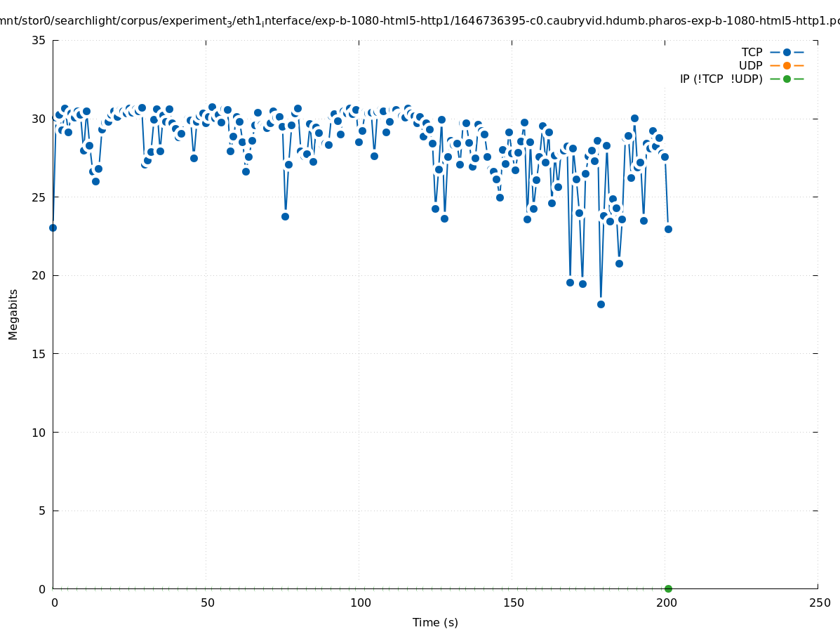The width and height of the screenshot is (840, 632).
Task: Click the 100 tick label on the time axis
Action: [x=360, y=603]
